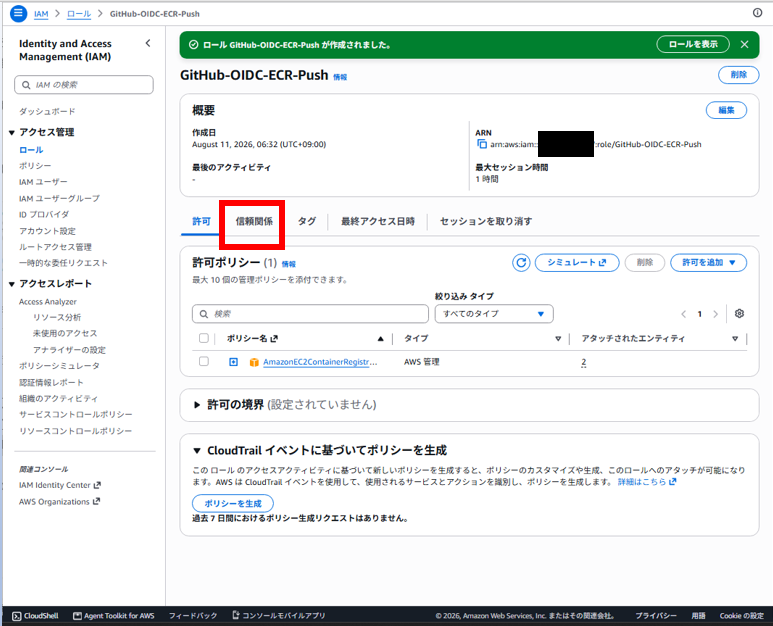Open AWS Organizations external link
The width and height of the screenshot is (773, 626).
[59, 502]
